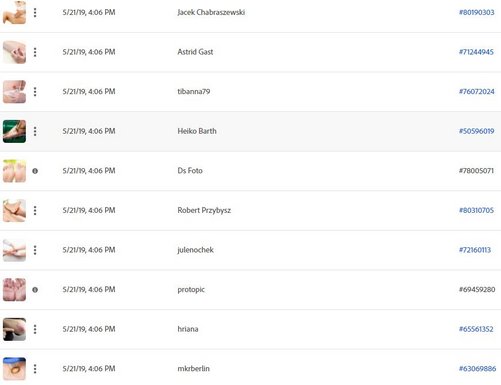This screenshot has height=385, width=501.
Task: Open asset link #72160113
Action: coord(475,250)
